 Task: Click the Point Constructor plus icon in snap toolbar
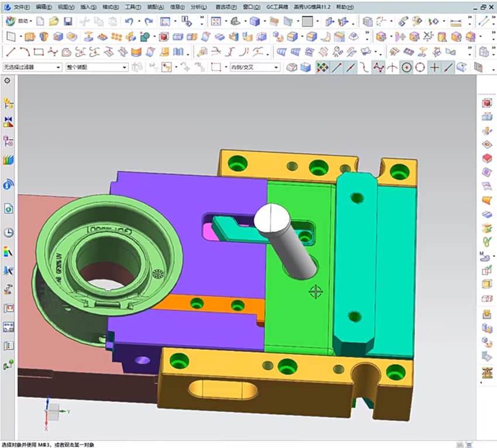click(x=434, y=68)
